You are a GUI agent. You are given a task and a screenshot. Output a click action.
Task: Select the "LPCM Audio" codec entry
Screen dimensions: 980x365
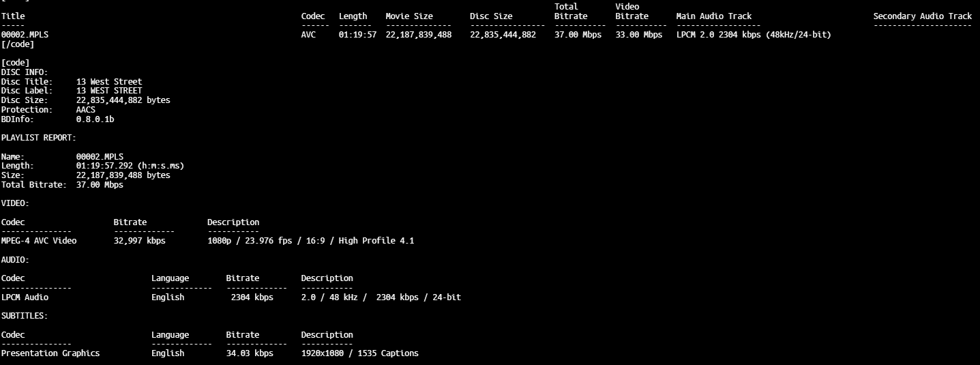click(x=25, y=297)
